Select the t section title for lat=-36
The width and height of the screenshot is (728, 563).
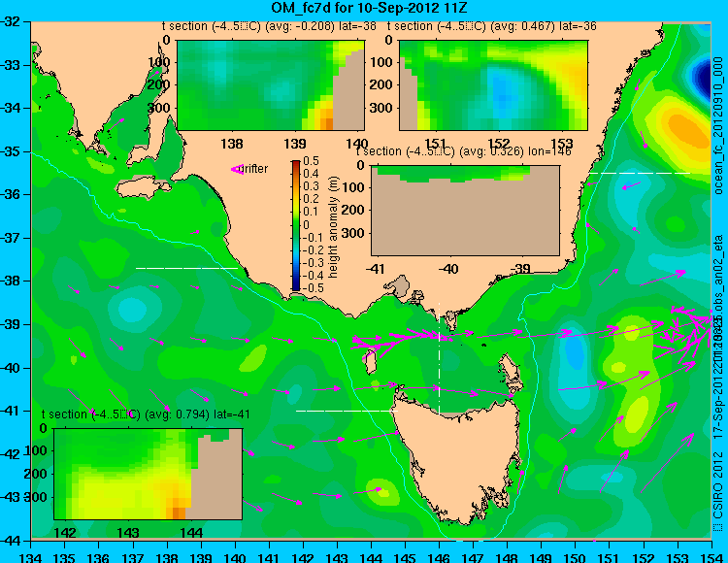point(492,26)
